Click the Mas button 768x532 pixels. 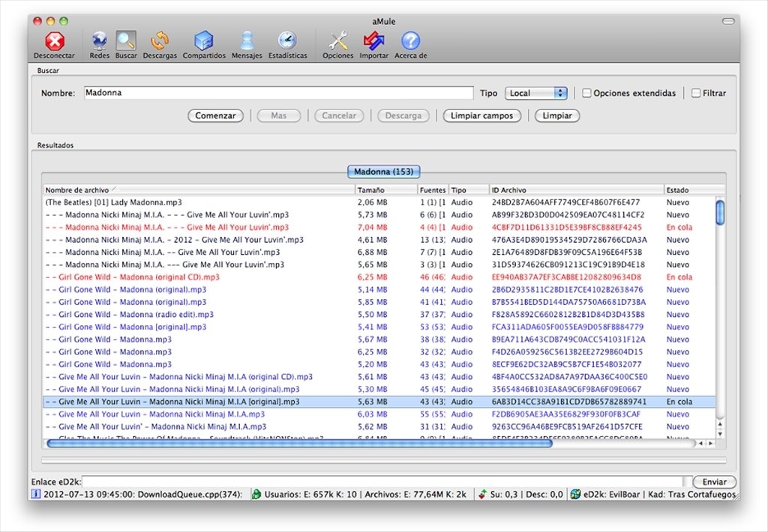coord(279,115)
